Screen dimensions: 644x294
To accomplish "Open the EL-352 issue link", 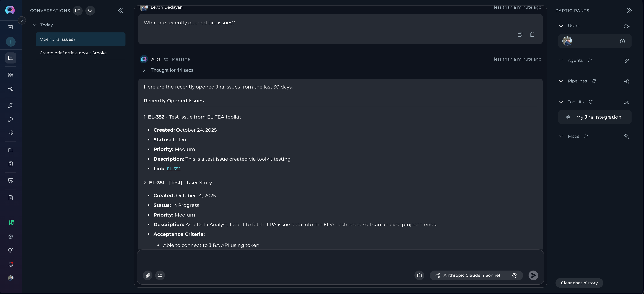I will 174,169.
